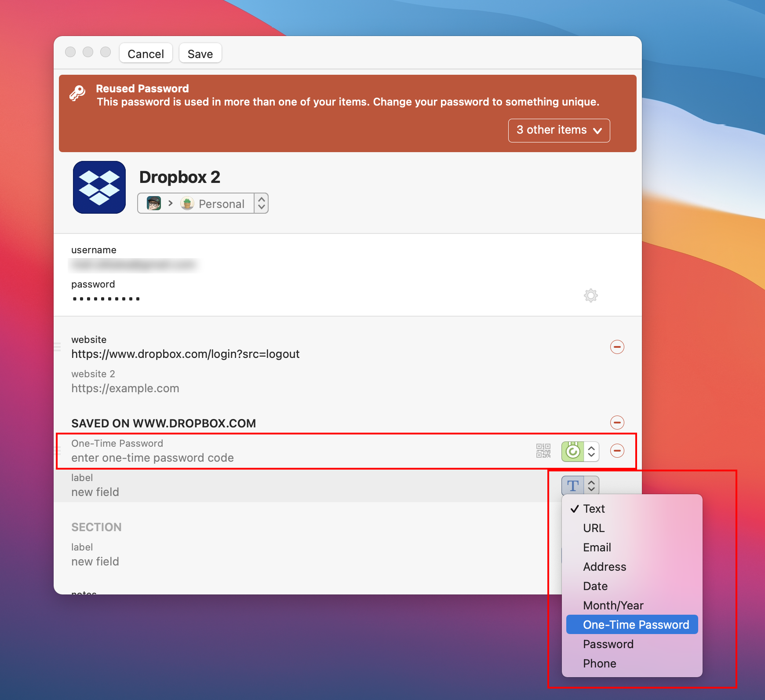Open the green one-time password type selector
The height and width of the screenshot is (700, 765).
(580, 452)
